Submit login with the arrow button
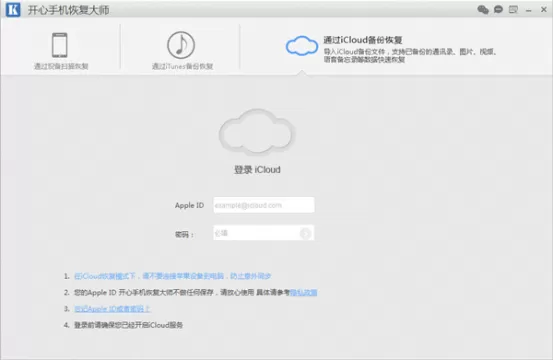Screen dimensions: 553x360 pos(306,233)
